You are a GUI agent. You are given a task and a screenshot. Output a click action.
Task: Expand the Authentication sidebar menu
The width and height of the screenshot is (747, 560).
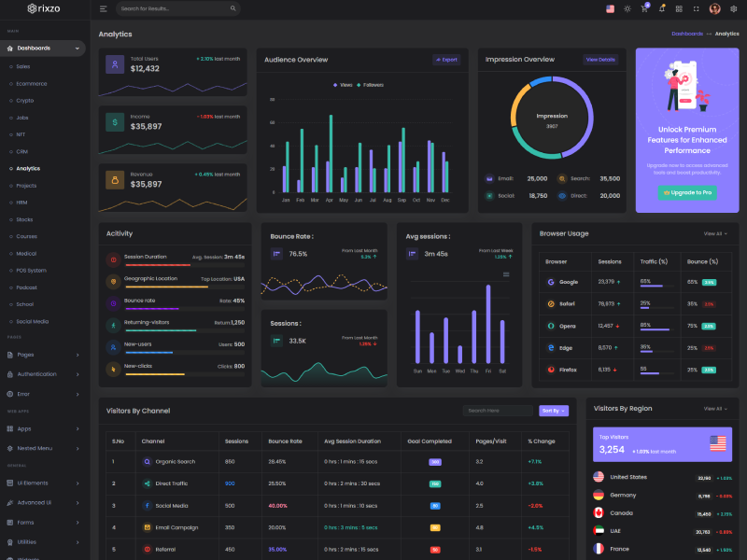point(43,374)
